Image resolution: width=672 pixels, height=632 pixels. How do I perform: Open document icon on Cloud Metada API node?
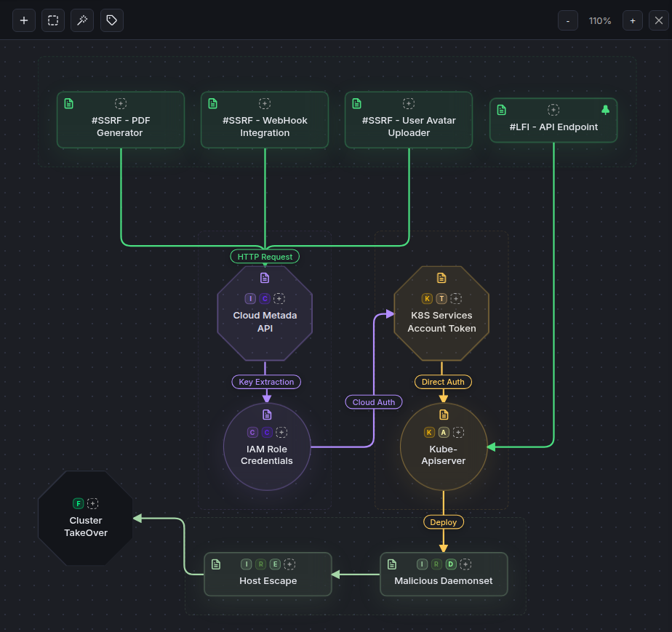coord(265,278)
